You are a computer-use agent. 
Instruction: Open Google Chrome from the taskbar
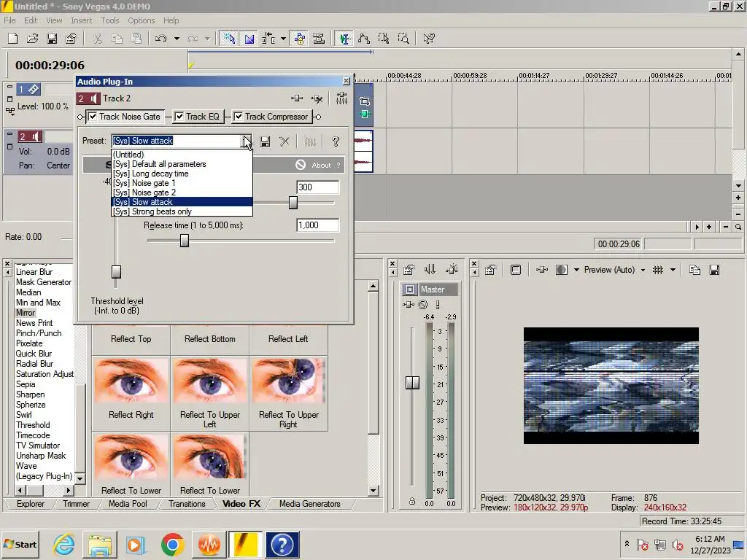[x=172, y=544]
